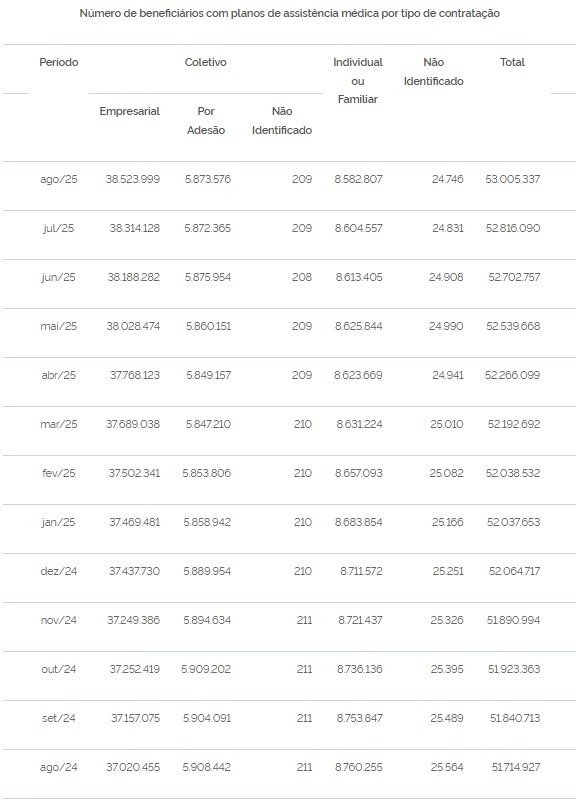Select jan/25 total 52.037.653

(513, 522)
